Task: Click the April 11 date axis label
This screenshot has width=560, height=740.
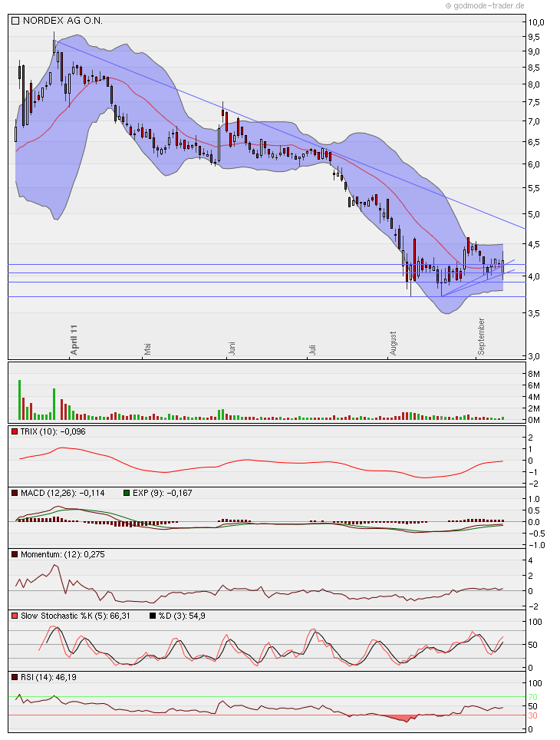Action: pyautogui.click(x=74, y=340)
